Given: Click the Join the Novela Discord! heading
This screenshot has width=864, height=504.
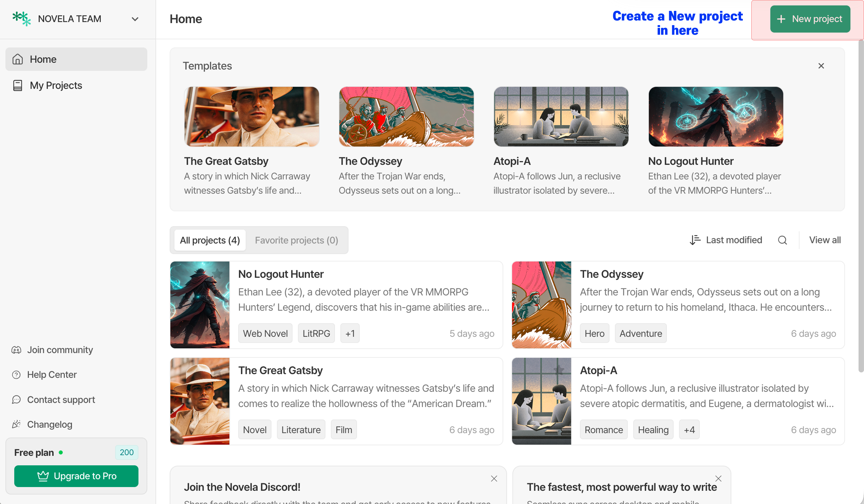Looking at the screenshot, I should pos(242,487).
